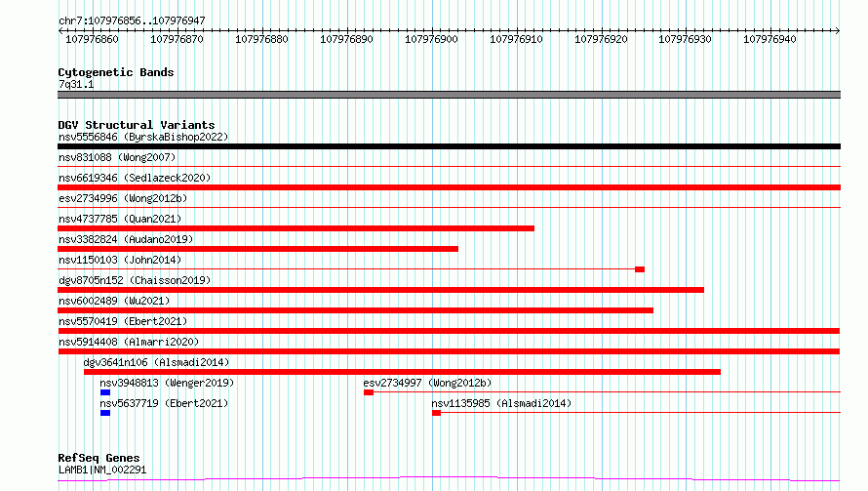Screen dimensions: 868x491
Task: Select the blue block under nsv3948813
Action: click(105, 392)
